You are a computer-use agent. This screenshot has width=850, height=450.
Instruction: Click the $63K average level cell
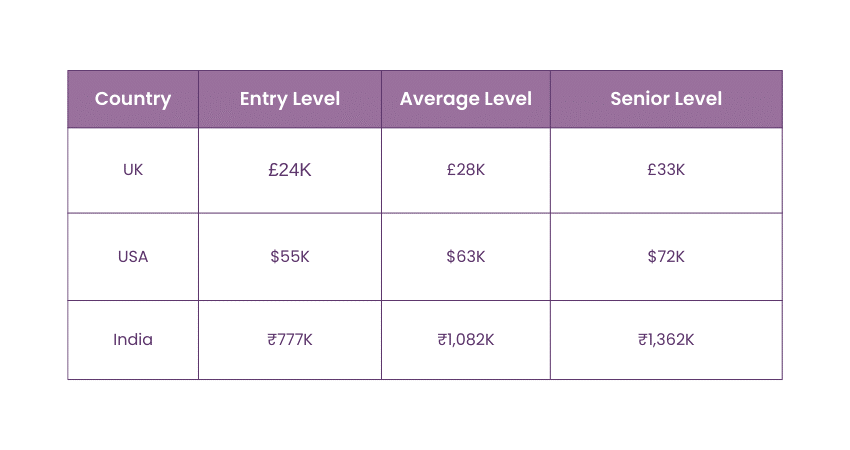pos(466,257)
